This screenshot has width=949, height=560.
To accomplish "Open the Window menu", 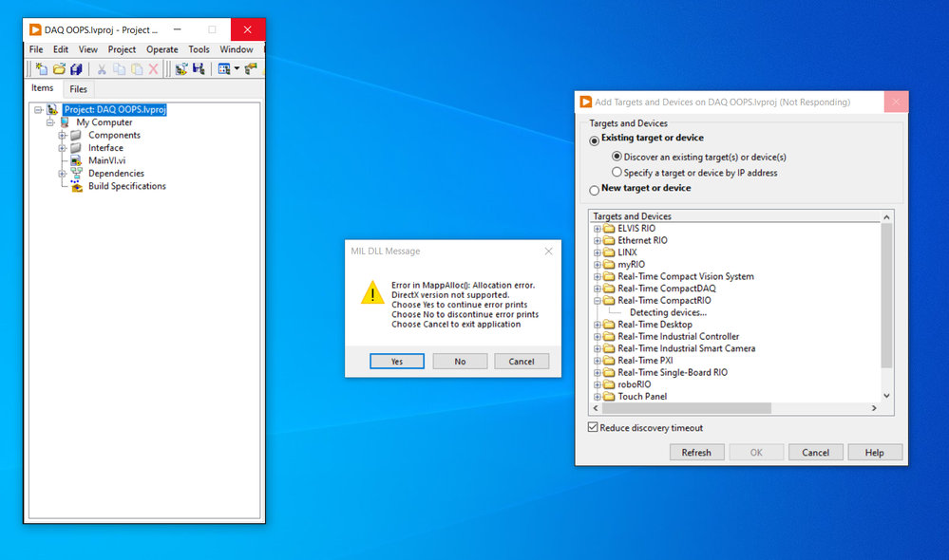I will pos(236,49).
